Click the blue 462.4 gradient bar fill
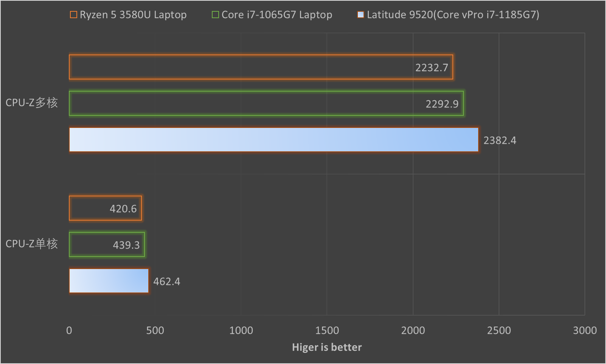 point(109,281)
